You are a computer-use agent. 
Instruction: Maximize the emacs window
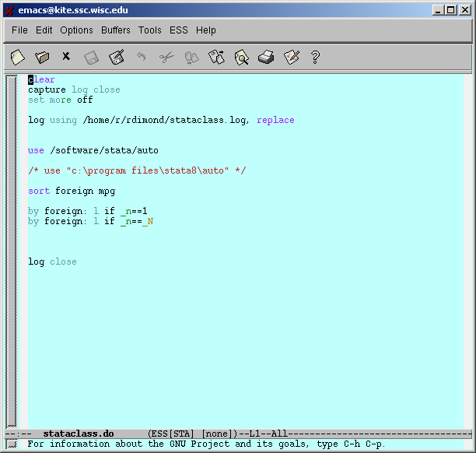point(451,10)
